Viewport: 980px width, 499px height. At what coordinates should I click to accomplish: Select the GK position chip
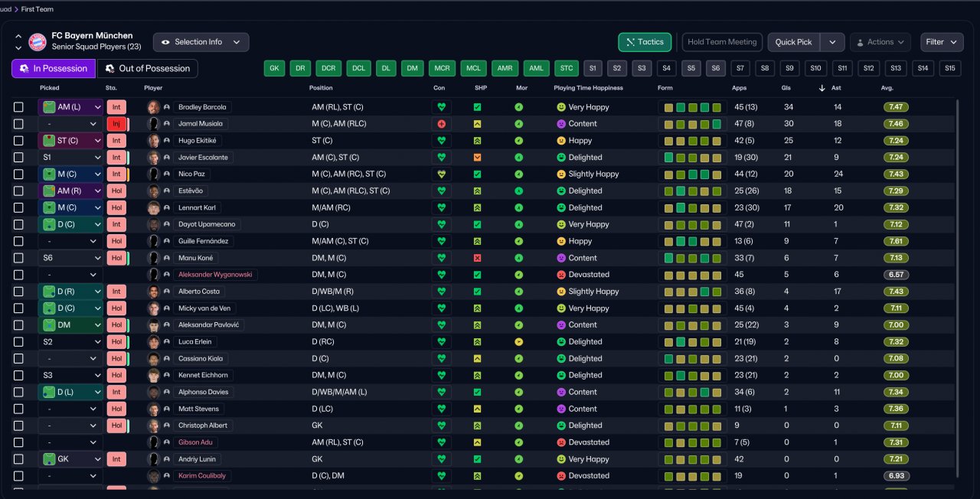(274, 69)
